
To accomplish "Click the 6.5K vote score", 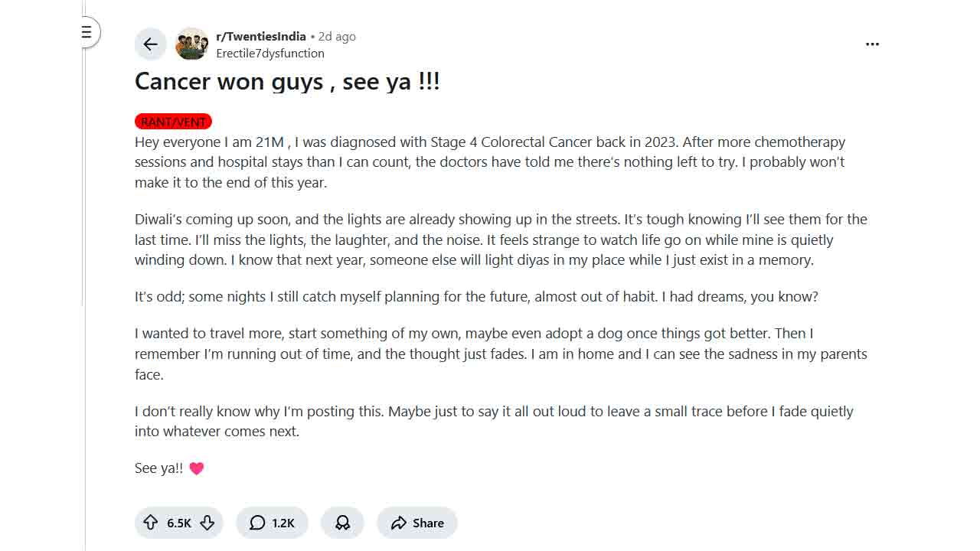I will pos(179,523).
